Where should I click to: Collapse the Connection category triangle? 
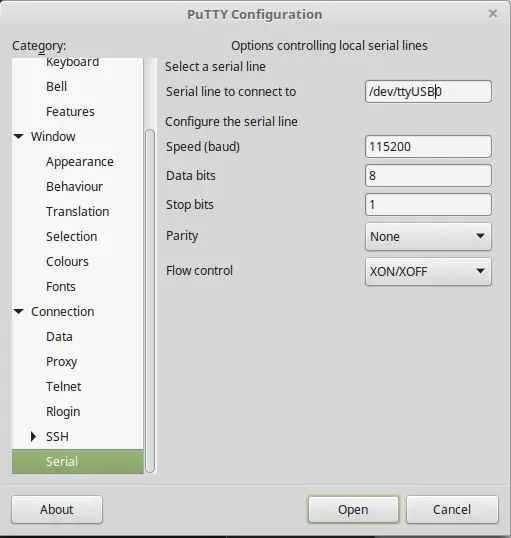coord(19,312)
